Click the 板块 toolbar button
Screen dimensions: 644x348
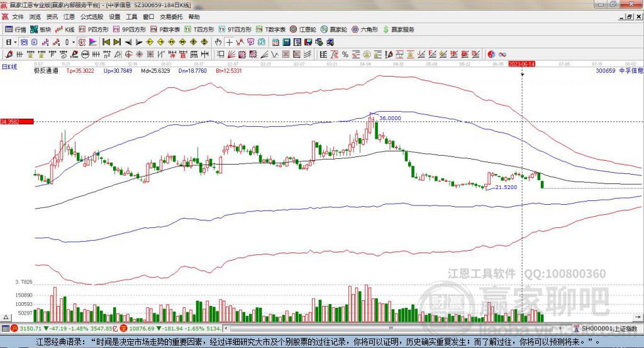pyautogui.click(x=41, y=30)
